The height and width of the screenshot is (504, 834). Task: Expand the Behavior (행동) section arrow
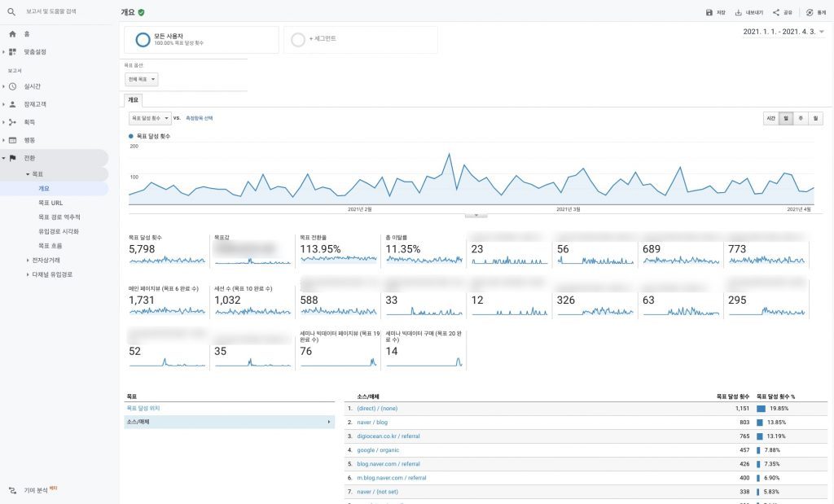click(3, 140)
